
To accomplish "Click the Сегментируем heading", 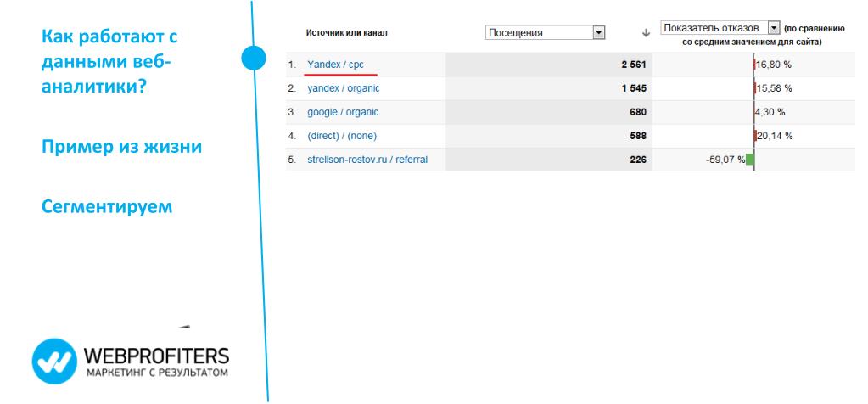I will click(x=107, y=207).
